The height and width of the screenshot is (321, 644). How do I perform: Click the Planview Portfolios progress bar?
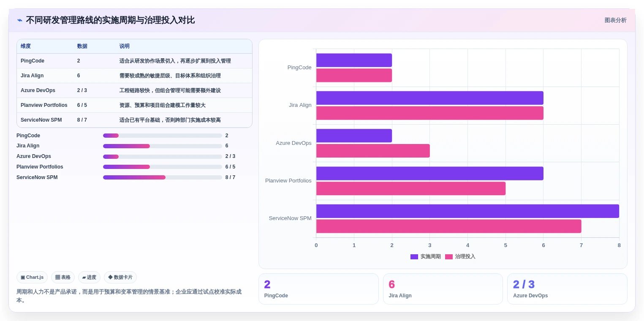click(163, 167)
